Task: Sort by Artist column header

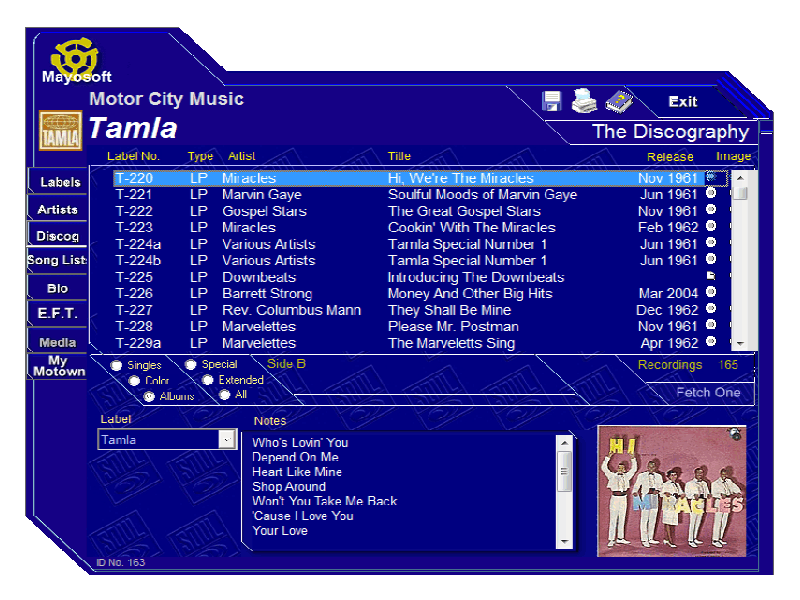Action: click(x=241, y=156)
